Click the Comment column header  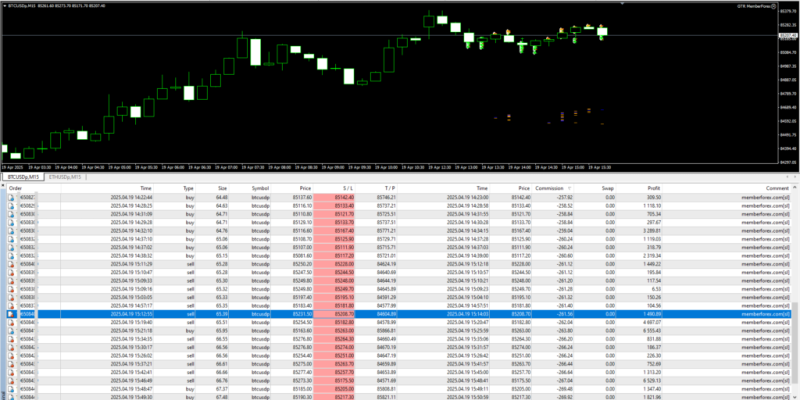point(778,187)
